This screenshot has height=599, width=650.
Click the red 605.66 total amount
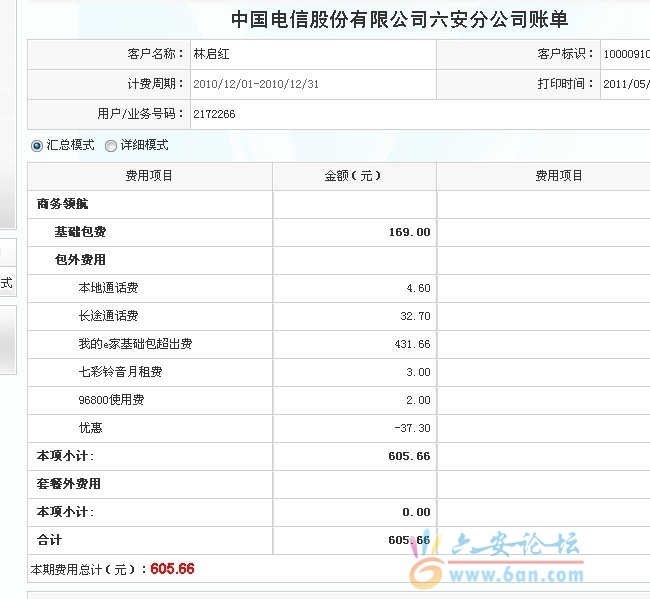pos(172,569)
